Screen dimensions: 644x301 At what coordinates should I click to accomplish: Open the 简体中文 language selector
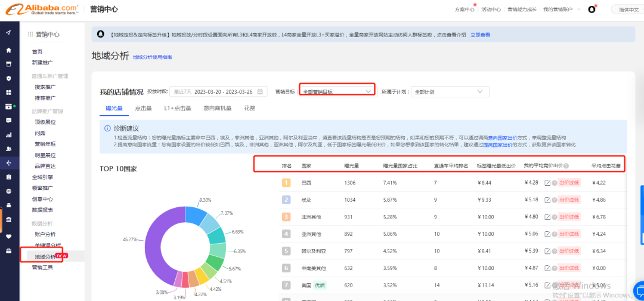point(627,9)
